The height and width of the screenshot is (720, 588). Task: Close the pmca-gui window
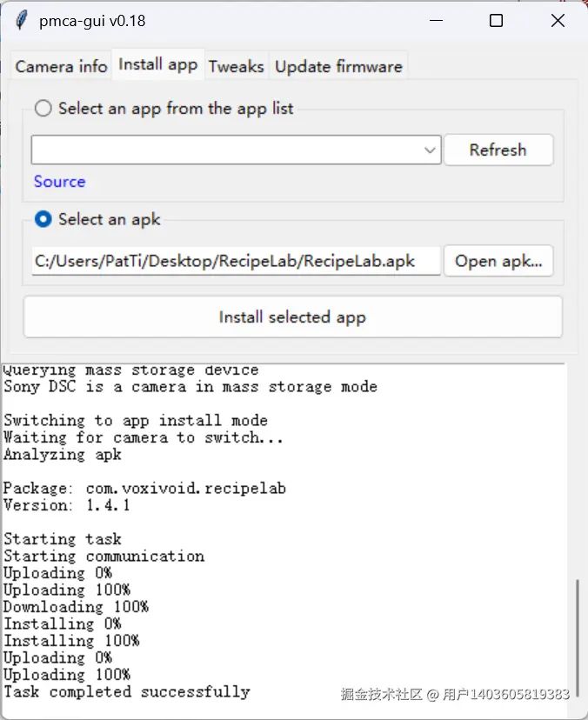tap(558, 21)
